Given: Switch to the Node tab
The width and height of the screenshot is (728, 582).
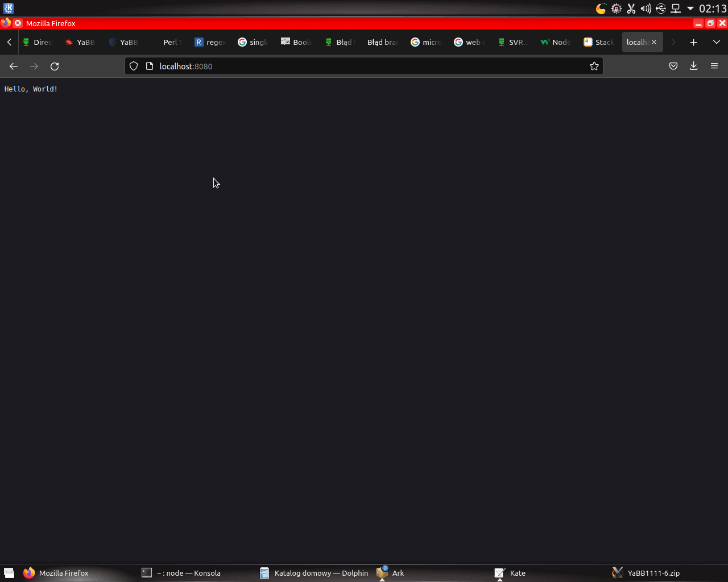Looking at the screenshot, I should click(557, 42).
